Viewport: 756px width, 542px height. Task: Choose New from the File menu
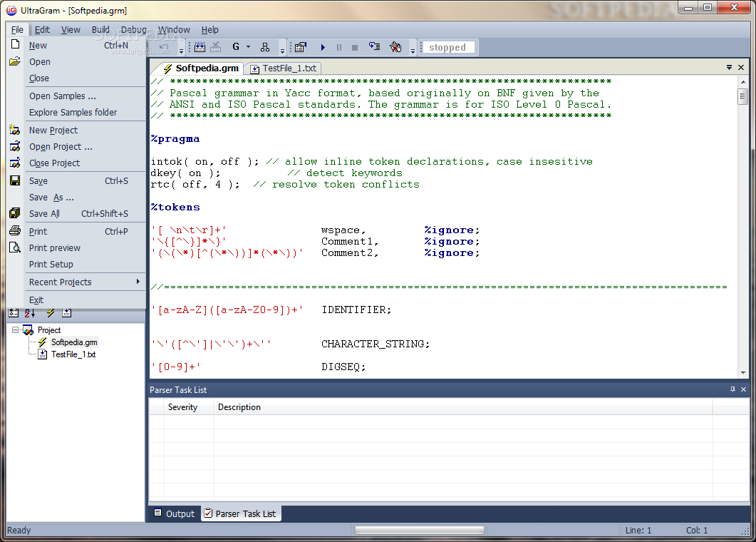click(x=77, y=46)
